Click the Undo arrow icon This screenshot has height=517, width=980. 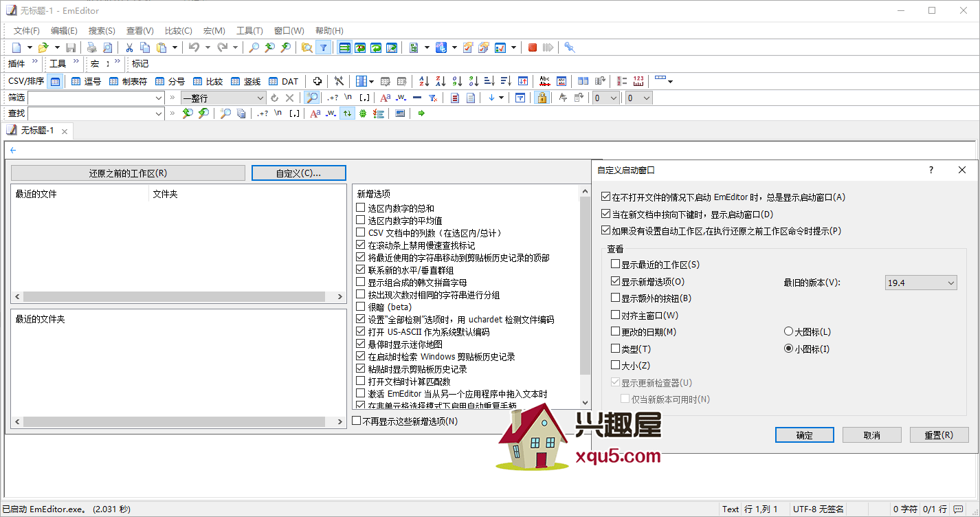click(194, 47)
